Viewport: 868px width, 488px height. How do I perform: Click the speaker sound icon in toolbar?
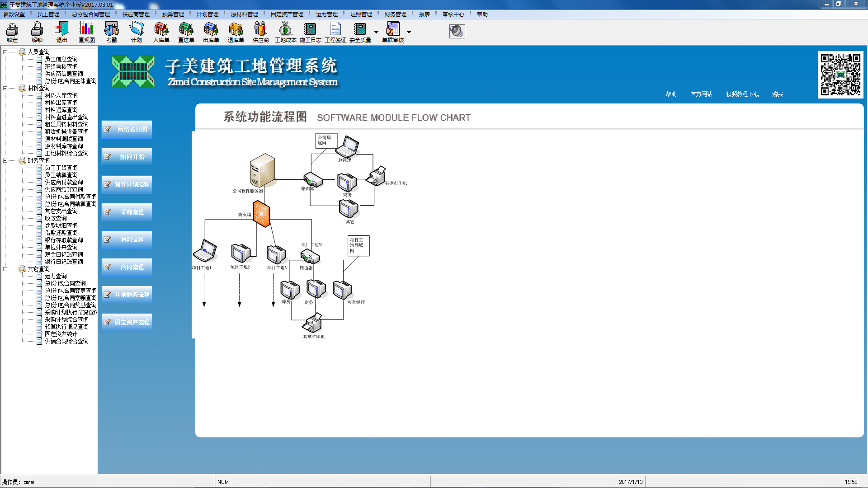(x=457, y=31)
